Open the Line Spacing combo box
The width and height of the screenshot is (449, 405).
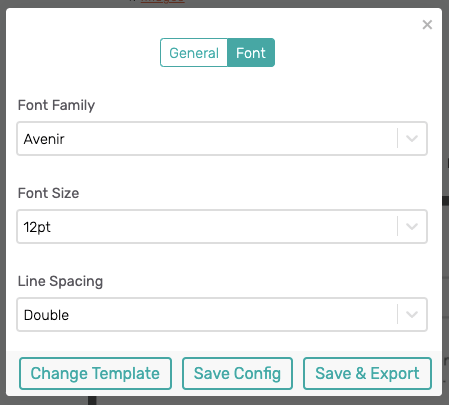pyautogui.click(x=222, y=314)
